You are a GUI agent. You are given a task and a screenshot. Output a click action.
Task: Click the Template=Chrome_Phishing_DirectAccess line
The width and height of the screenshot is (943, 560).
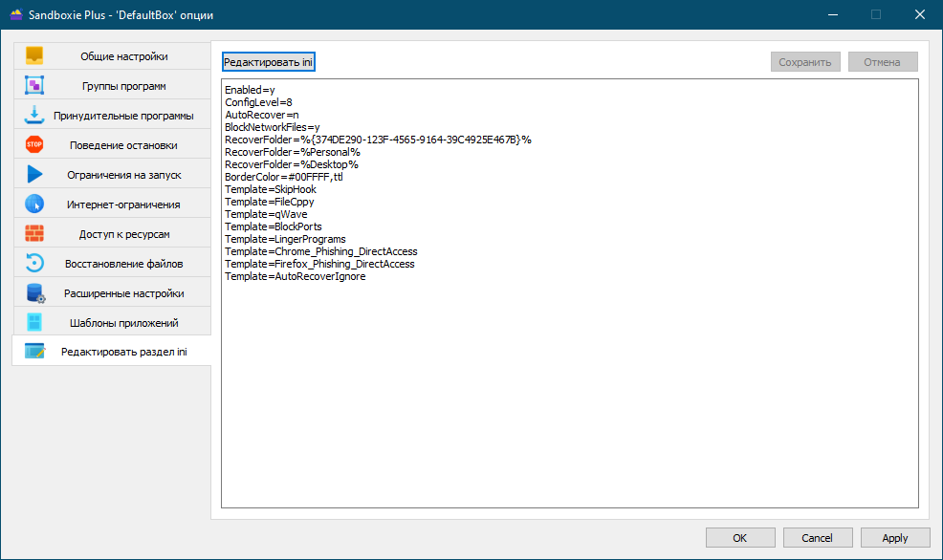(x=320, y=251)
